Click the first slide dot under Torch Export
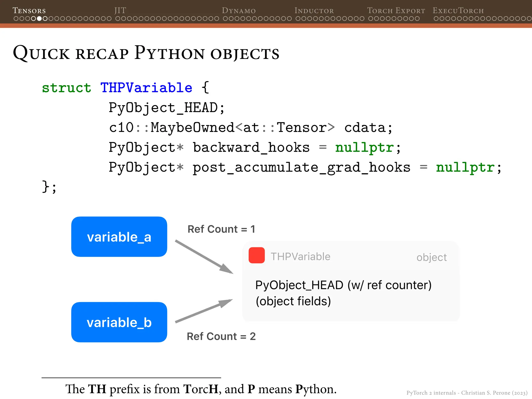The height and width of the screenshot is (399, 532). (x=371, y=19)
